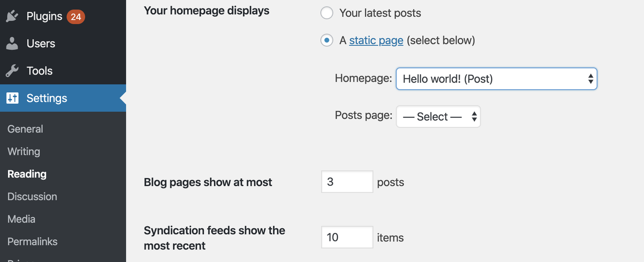Open Discussion settings
Viewport: 644px width, 262px height.
click(32, 196)
